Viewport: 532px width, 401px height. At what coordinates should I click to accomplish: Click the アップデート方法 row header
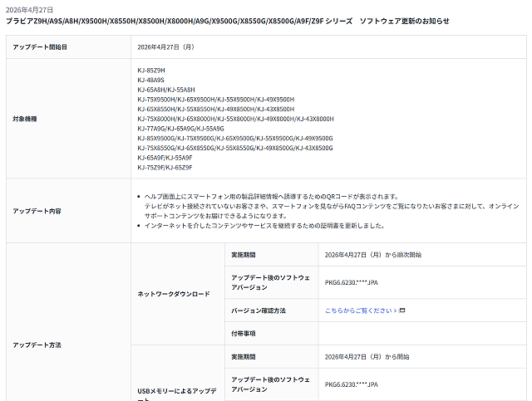tap(37, 344)
